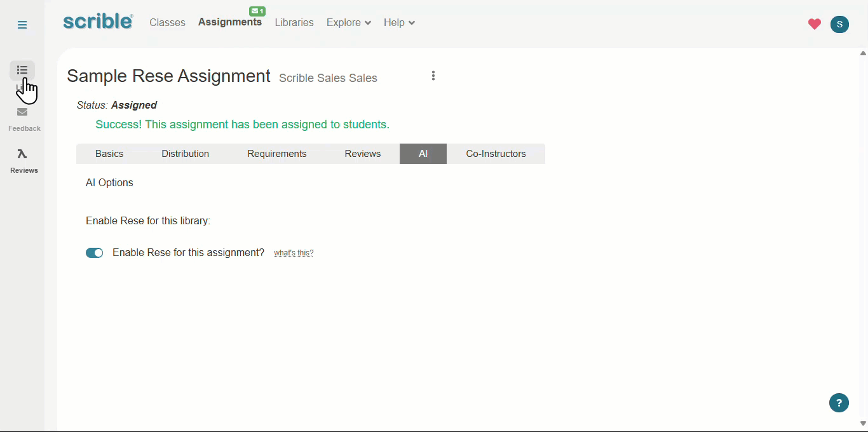Click 'Enable Rese for this library:' text

point(148,221)
